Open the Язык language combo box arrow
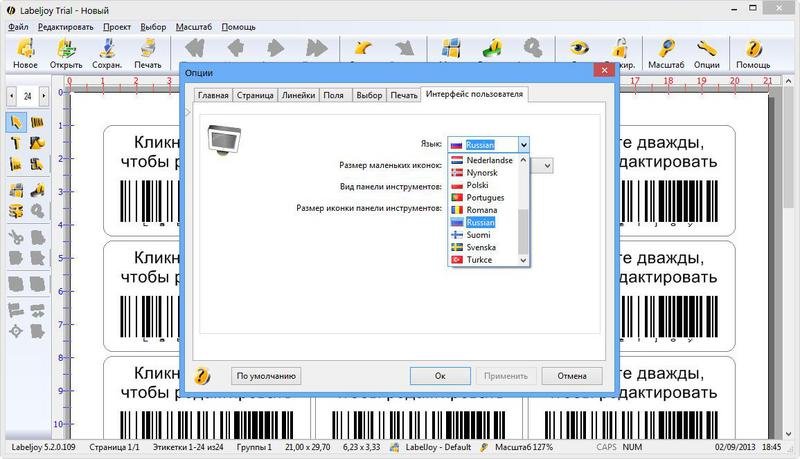Image resolution: width=800 pixels, height=459 pixels. (523, 145)
